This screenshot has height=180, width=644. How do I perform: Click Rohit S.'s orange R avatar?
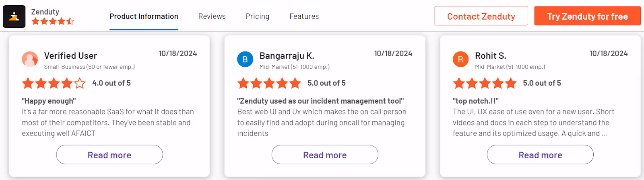(460, 59)
